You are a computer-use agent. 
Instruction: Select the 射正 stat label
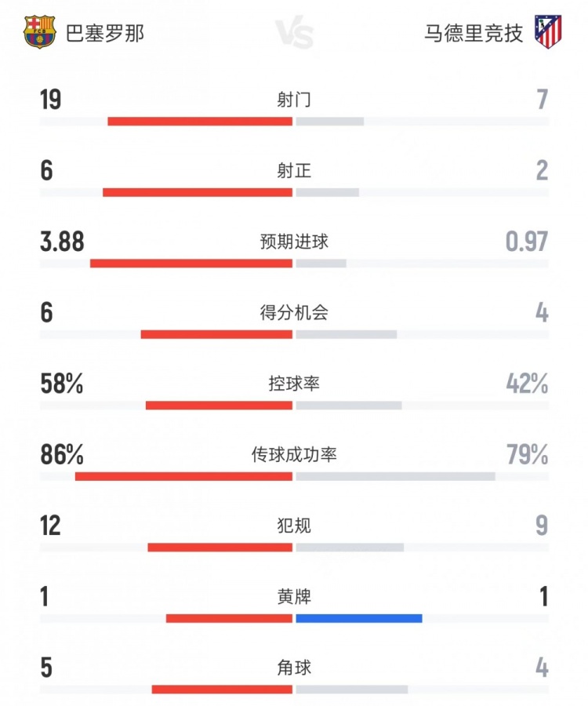click(x=294, y=170)
